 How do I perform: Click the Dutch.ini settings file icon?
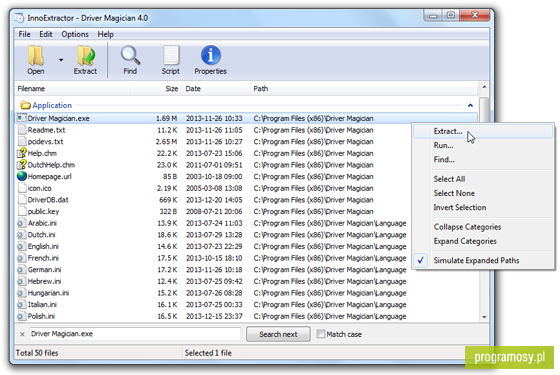[x=22, y=235]
